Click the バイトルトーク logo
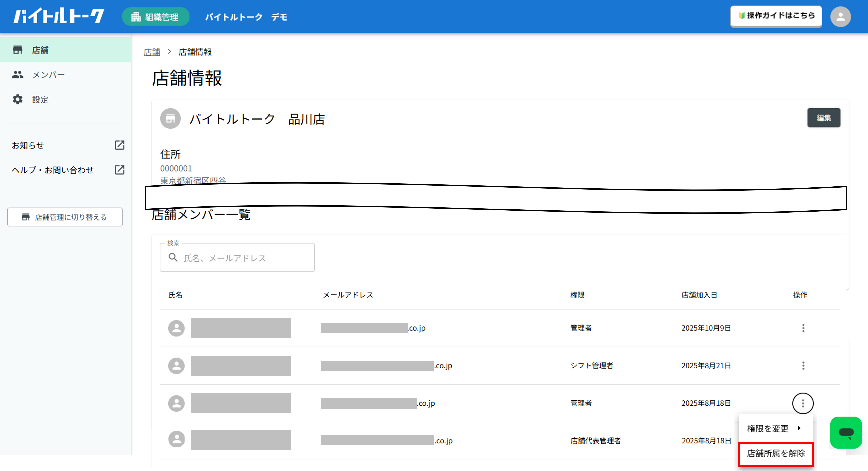868x471 pixels. pyautogui.click(x=59, y=16)
